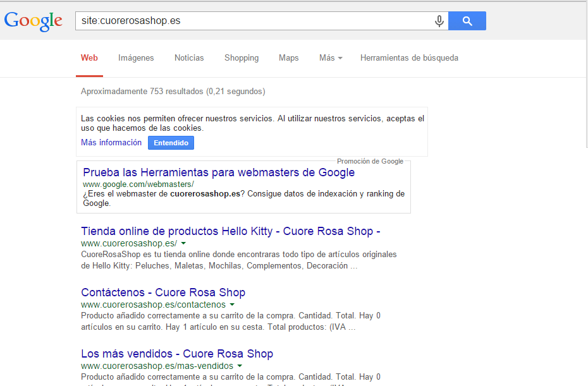The image size is (588, 386).
Task: Click the Promoción de Google label
Action: [370, 161]
